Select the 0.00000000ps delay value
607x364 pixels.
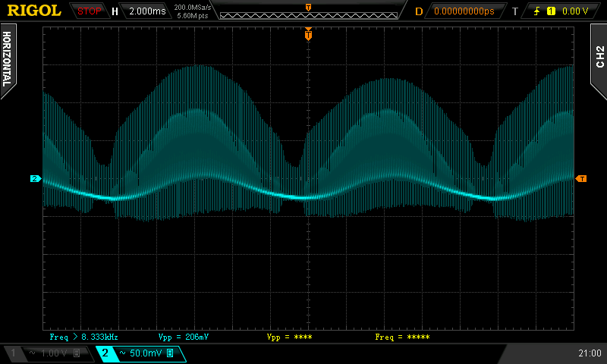click(x=463, y=11)
